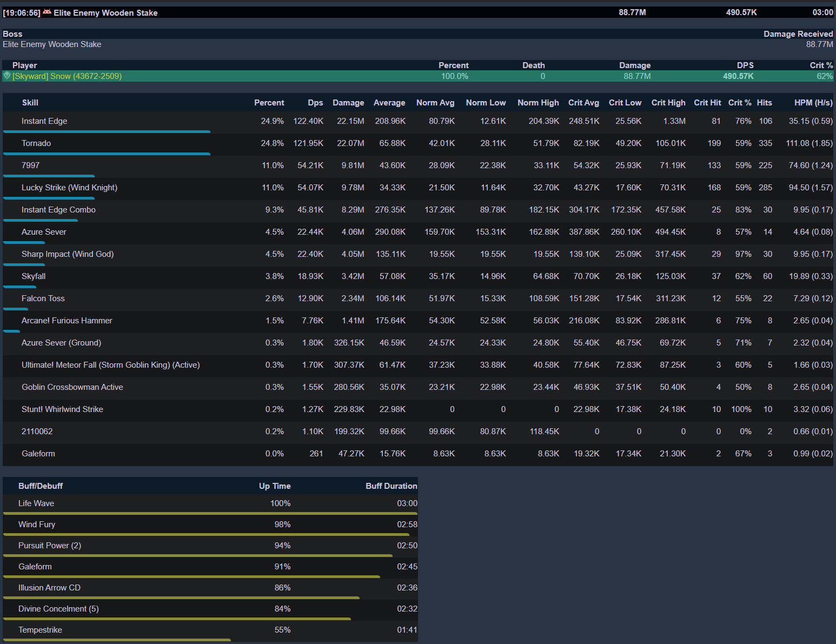This screenshot has width=836, height=644.
Task: Click the HPM (H/s) column header
Action: pyautogui.click(x=813, y=103)
